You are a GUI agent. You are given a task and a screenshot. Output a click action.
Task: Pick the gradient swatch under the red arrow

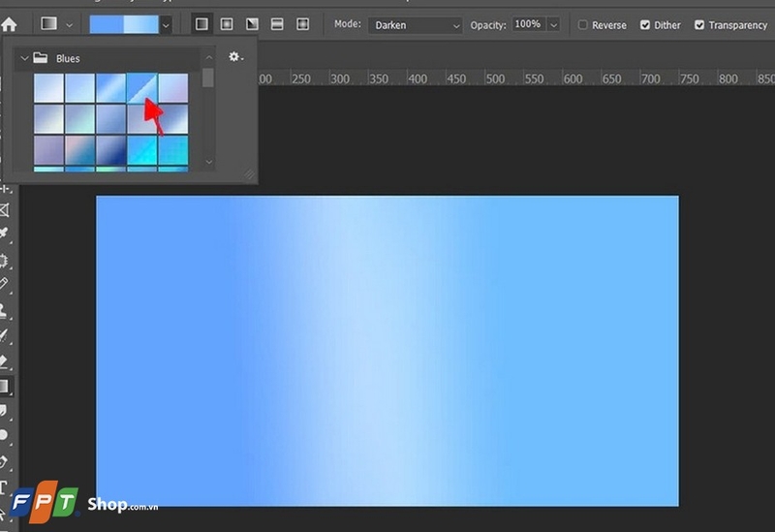pos(142,88)
